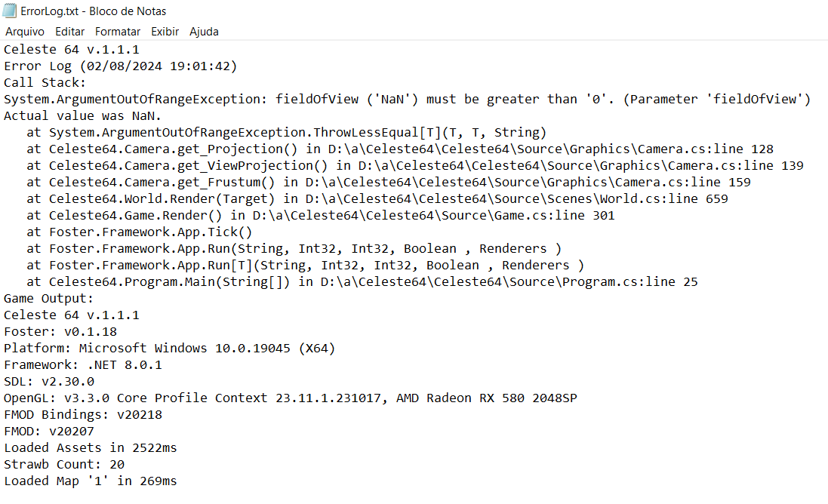Place cursor in 'Celeste 64 v.1.1.1' first line
Screen dimensions: 828x504
(72, 50)
